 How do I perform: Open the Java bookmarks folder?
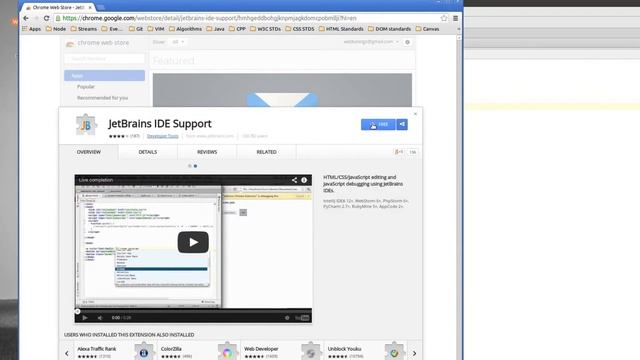click(x=216, y=29)
